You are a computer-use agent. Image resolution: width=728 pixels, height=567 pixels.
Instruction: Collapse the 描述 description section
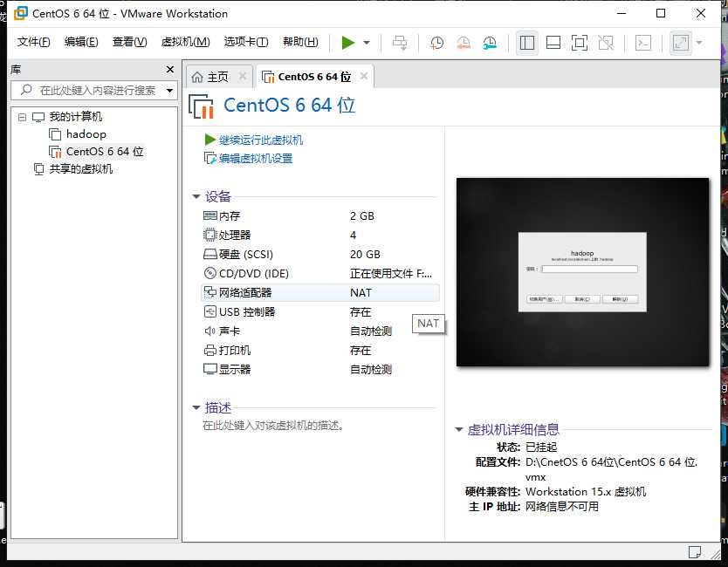(196, 408)
